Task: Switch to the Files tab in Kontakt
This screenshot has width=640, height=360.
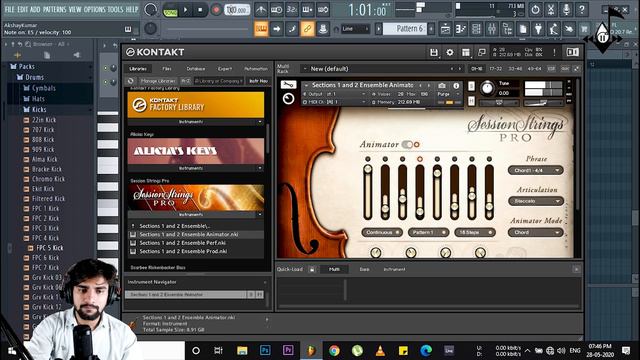Action: [x=167, y=69]
